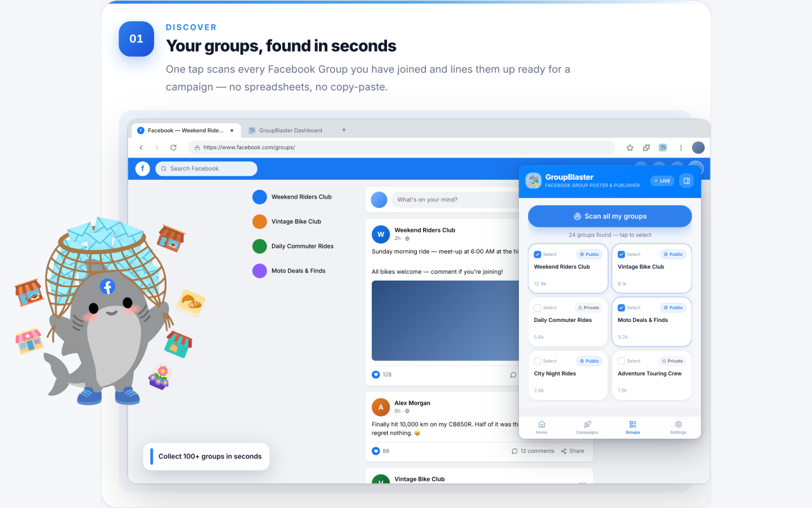This screenshot has height=508, width=812.
Task: Open Campaigns in GroupBlaster bottom nav
Action: pyautogui.click(x=587, y=427)
